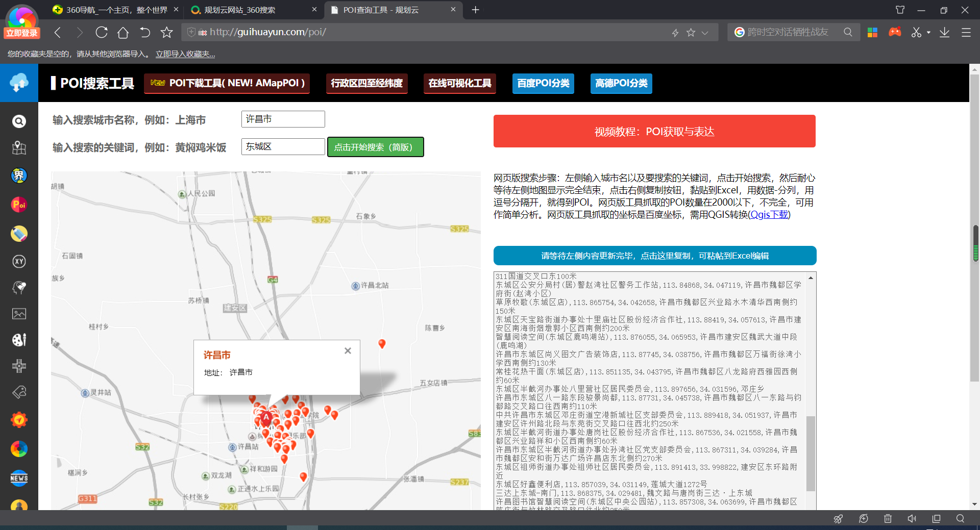The height and width of the screenshot is (530, 980).
Task: Click the green 点击开始搜索 button
Action: (x=375, y=147)
